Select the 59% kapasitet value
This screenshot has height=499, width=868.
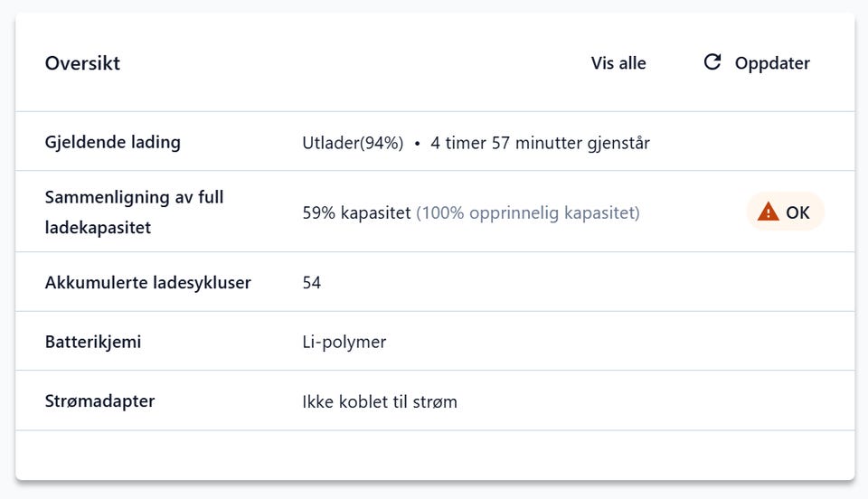pyautogui.click(x=356, y=213)
